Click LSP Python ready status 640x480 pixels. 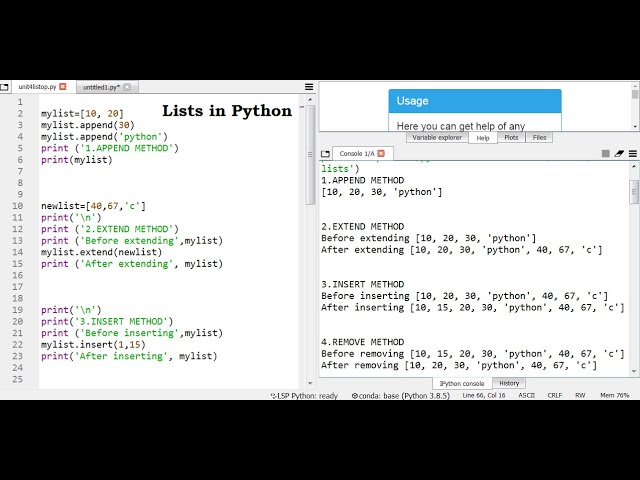(304, 396)
